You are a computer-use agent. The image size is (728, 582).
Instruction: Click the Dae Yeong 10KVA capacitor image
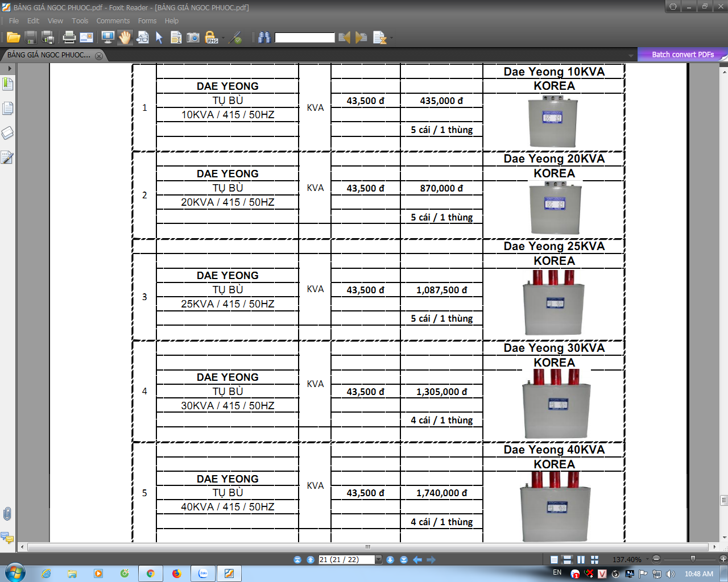(x=553, y=121)
